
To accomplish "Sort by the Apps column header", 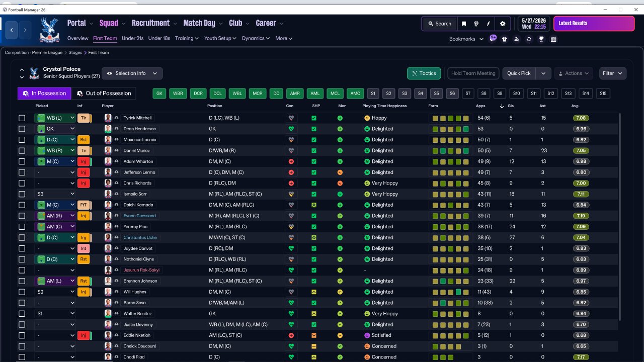I will click(480, 106).
